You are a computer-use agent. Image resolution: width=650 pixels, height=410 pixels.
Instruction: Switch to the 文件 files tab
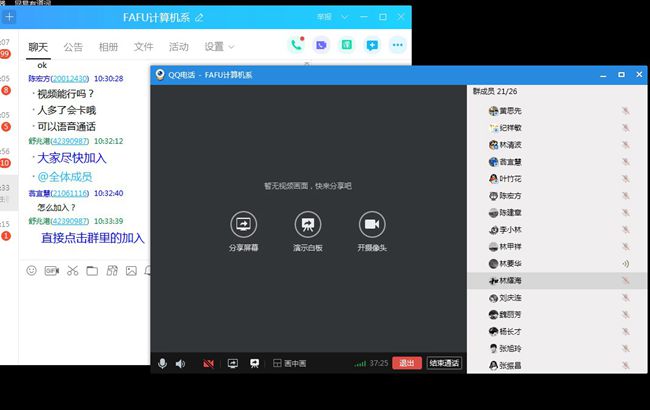click(x=143, y=46)
